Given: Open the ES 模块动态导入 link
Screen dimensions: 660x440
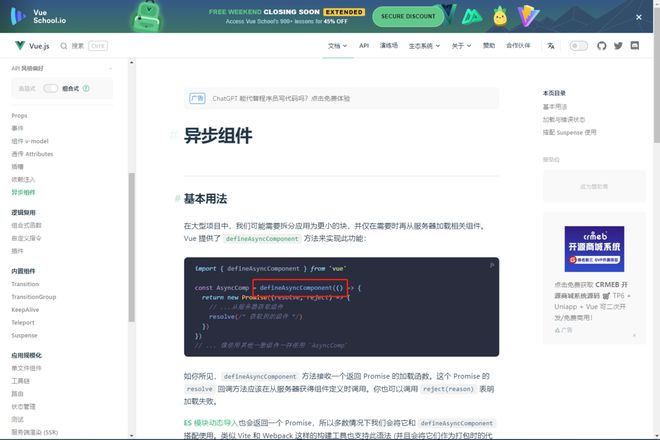Looking at the screenshot, I should click(211, 423).
